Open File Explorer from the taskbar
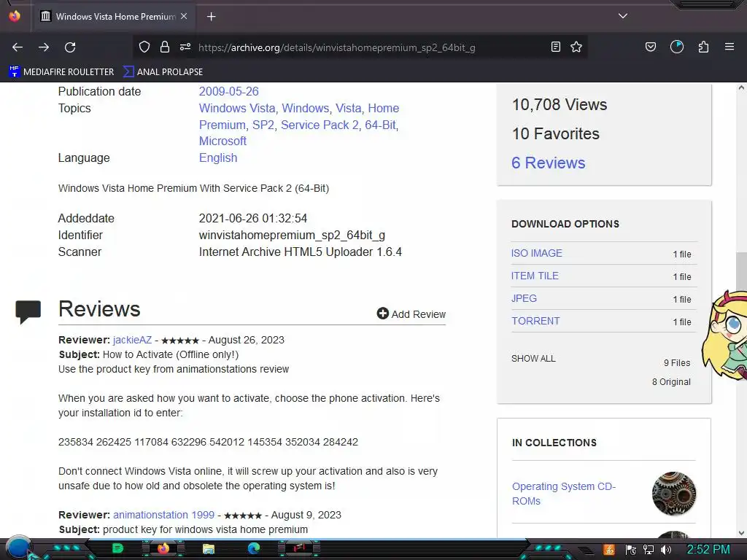This screenshot has width=747, height=560. 208,549
